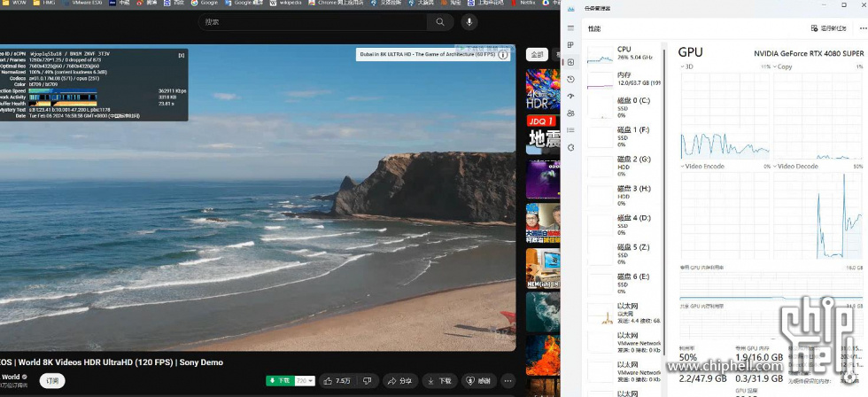This screenshot has height=397, width=868.
Task: Select 磁盘 0 (C:) entry
Action: click(625, 108)
